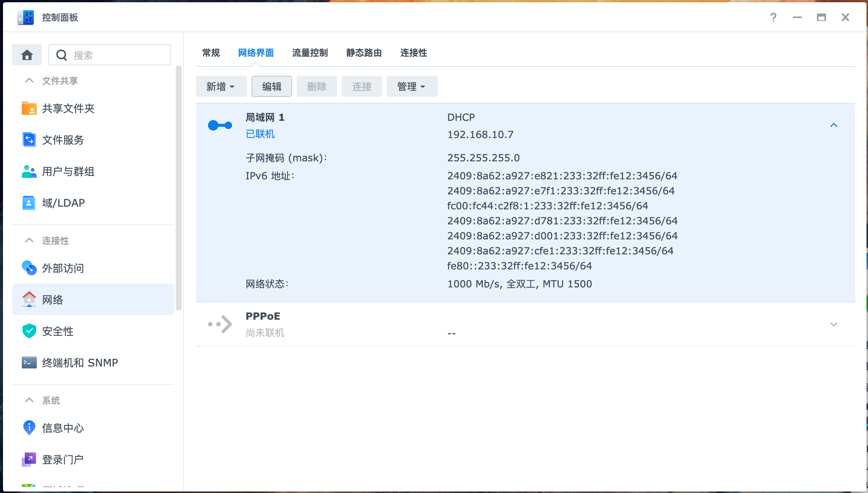Click the Edit (编辑) button

click(271, 87)
